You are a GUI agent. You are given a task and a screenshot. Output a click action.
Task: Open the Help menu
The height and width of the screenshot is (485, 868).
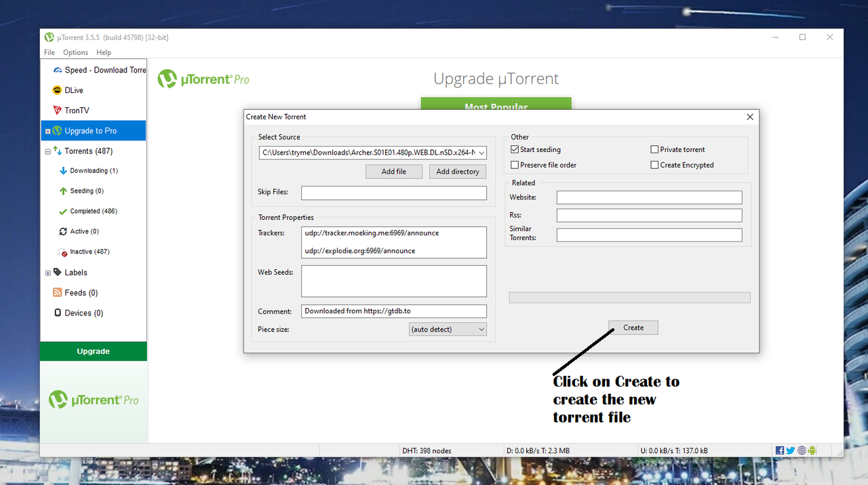click(104, 52)
